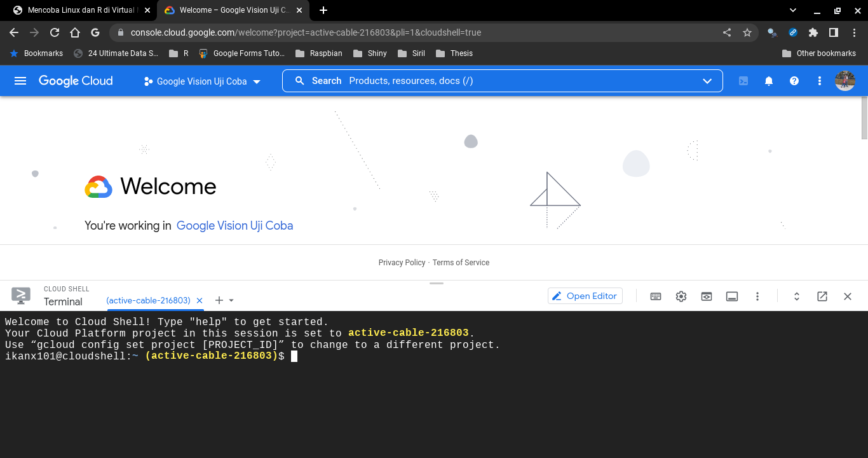Open the Raspbian bookmarks folder
868x458 pixels.
[319, 53]
